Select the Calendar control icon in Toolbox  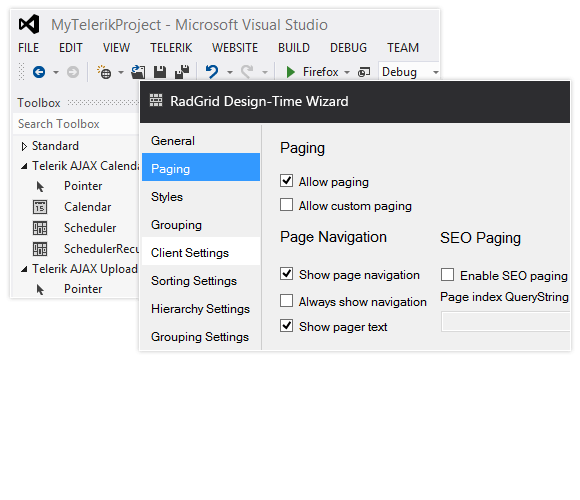point(40,207)
